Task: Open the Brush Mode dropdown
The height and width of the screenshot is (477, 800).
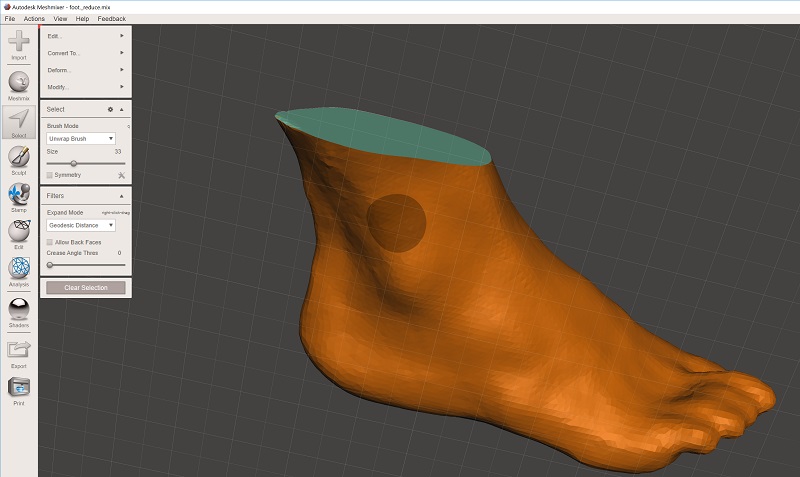Action: point(81,139)
